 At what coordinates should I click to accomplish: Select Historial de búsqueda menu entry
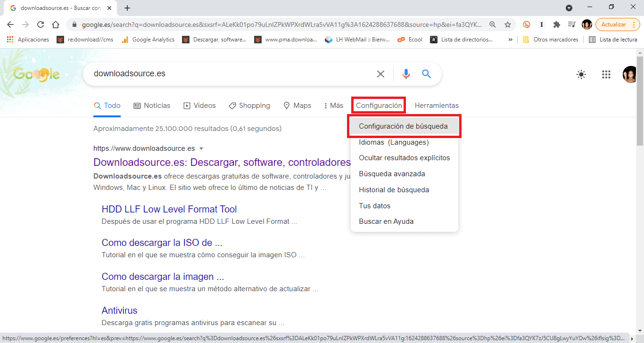[x=404, y=190]
